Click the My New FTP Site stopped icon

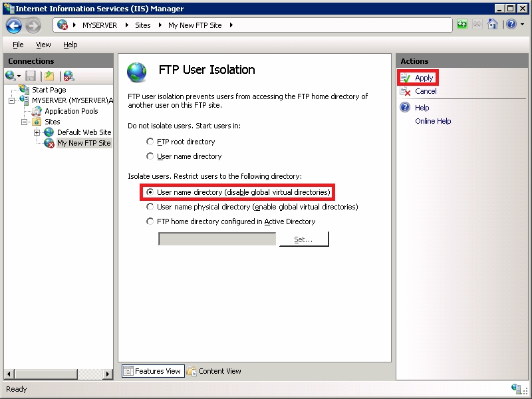pos(49,143)
